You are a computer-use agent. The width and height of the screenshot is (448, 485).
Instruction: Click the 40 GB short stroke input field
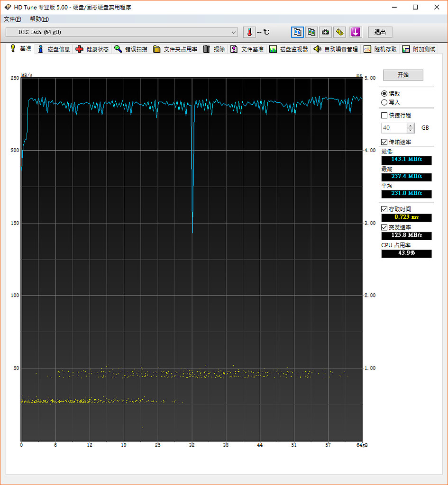coord(394,128)
